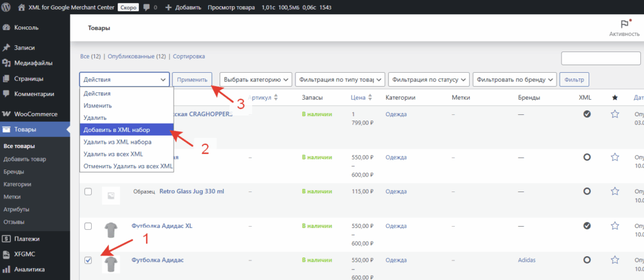Open WooCommerce from the sidebar
The image size is (644, 280).
click(36, 114)
